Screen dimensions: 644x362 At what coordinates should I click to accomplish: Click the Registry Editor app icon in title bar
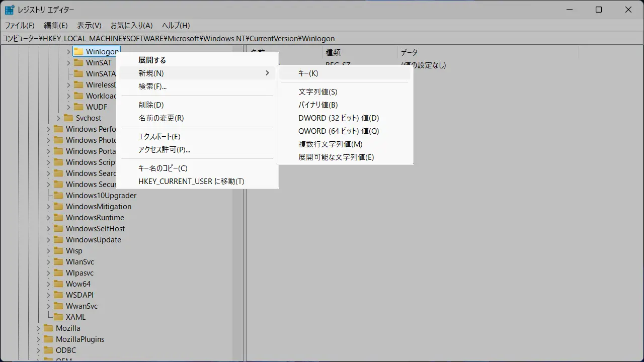click(10, 10)
